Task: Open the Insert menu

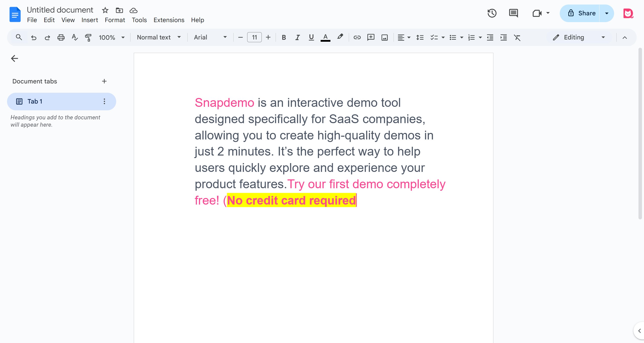Action: point(90,20)
